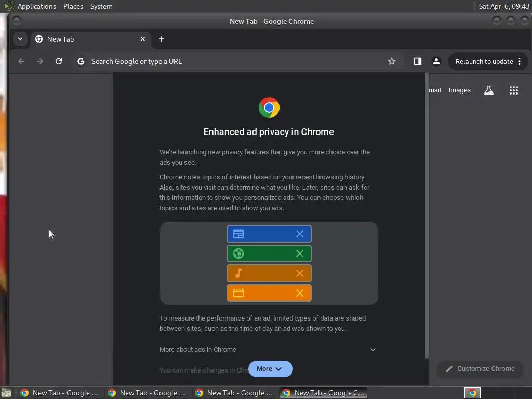Viewport: 532px width, 399px height.
Task: Open the System menu
Action: 101,6
